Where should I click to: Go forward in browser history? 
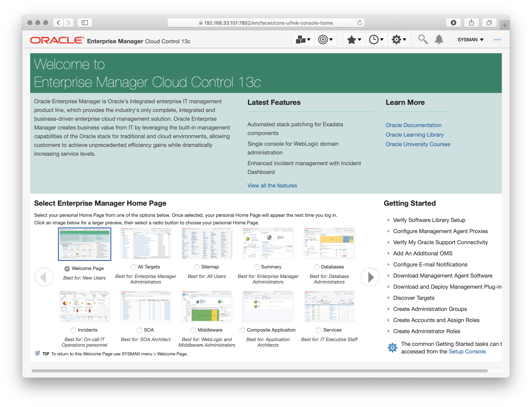click(x=69, y=23)
